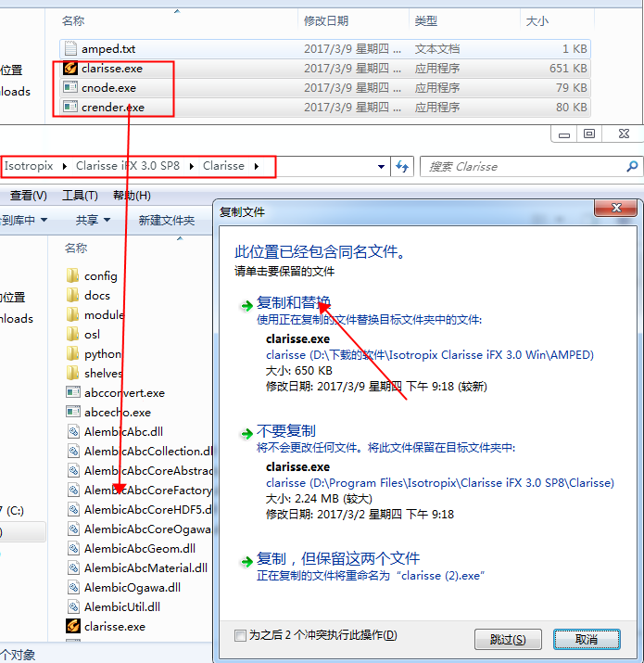Click the amped.txt file icon
644x663 pixels.
[70, 49]
